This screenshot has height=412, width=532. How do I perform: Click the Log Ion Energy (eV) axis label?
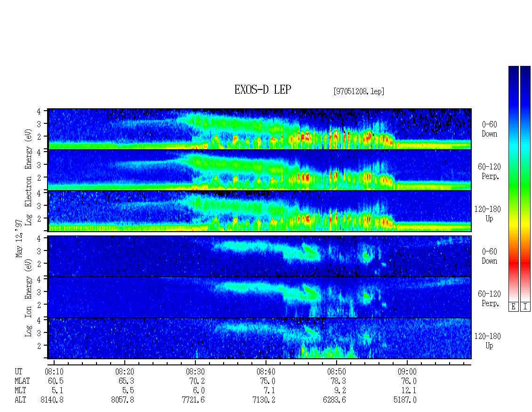(29, 298)
